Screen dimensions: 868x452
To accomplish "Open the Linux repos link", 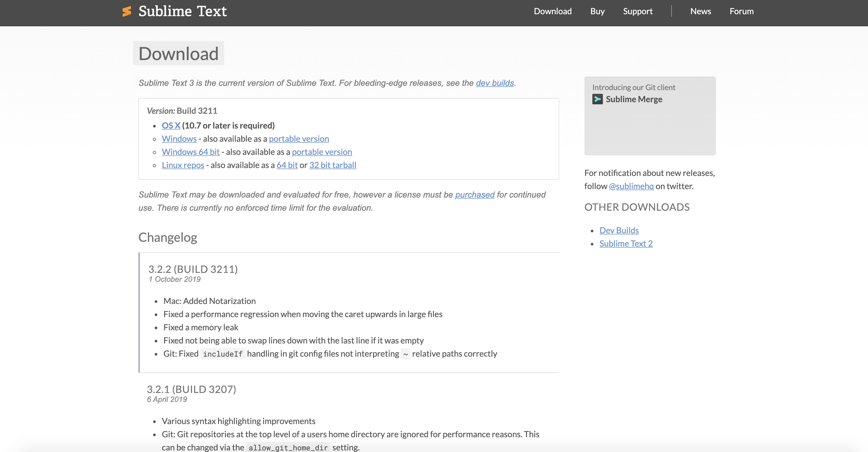I will tap(183, 165).
